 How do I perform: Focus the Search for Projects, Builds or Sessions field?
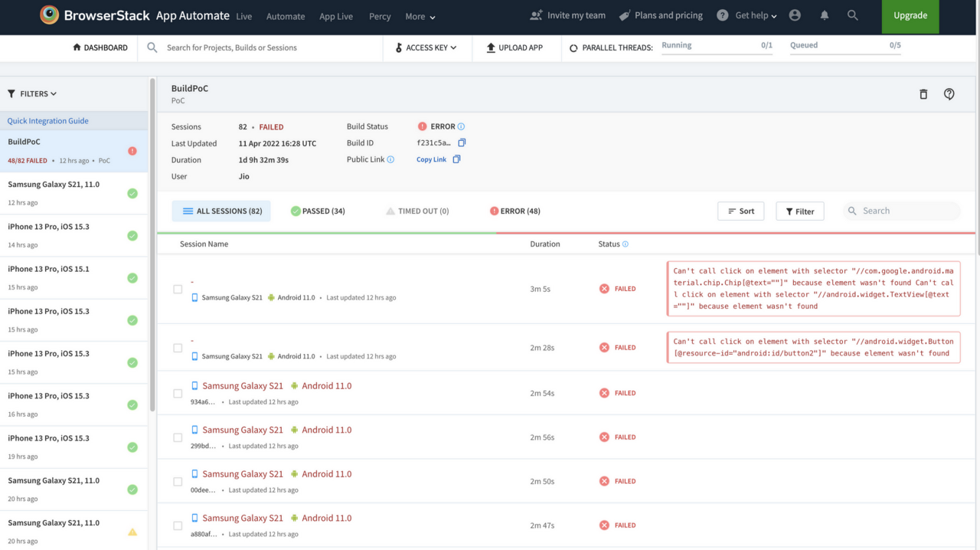click(x=260, y=47)
